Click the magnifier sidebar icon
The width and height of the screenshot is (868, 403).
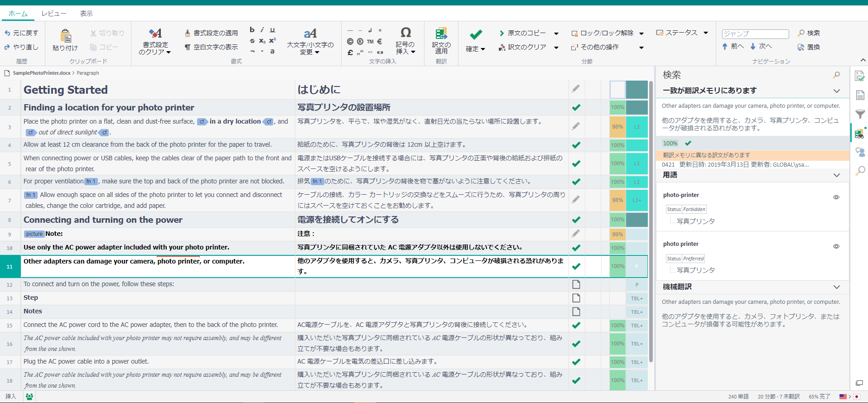[860, 171]
